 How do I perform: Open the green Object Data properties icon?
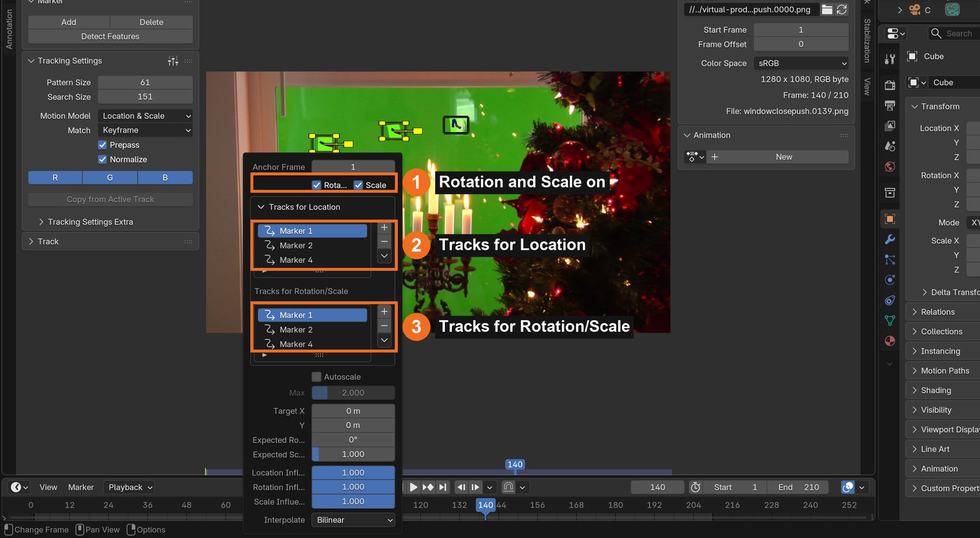click(x=890, y=320)
